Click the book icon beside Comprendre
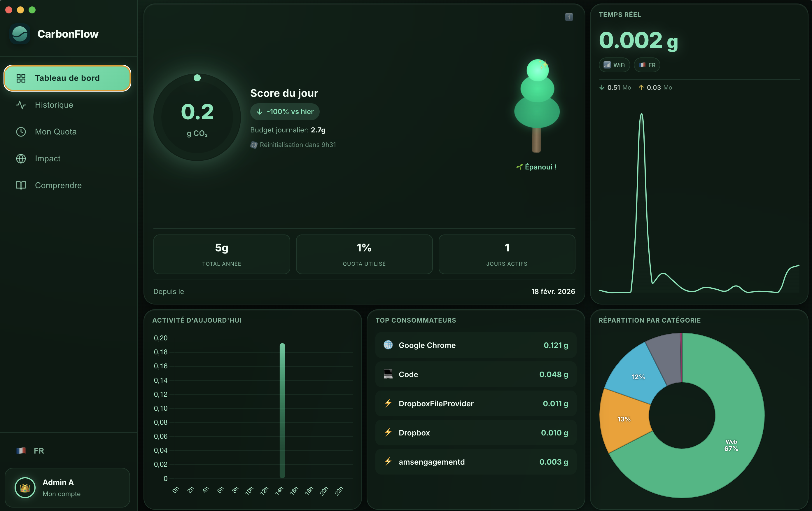Viewport: 812px width, 511px height. (x=21, y=185)
